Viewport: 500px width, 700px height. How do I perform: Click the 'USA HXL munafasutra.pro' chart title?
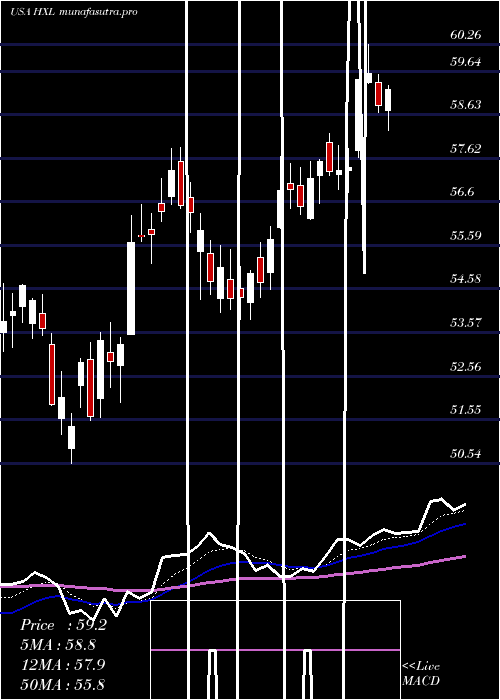click(x=74, y=12)
